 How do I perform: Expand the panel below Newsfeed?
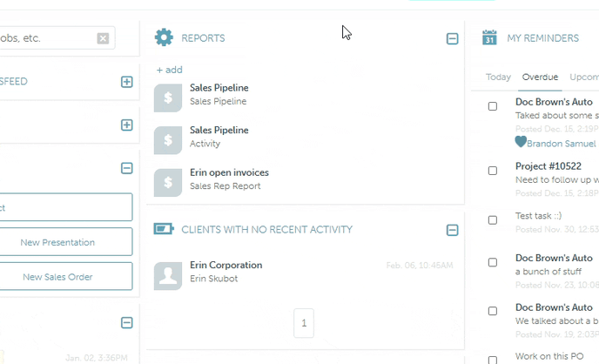127,125
